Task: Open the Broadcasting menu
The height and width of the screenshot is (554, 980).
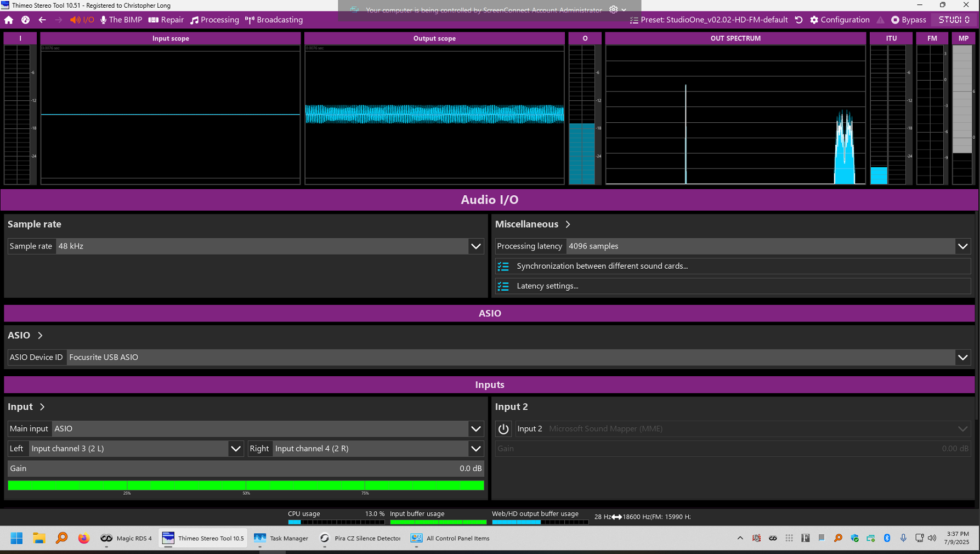Action: pyautogui.click(x=274, y=20)
